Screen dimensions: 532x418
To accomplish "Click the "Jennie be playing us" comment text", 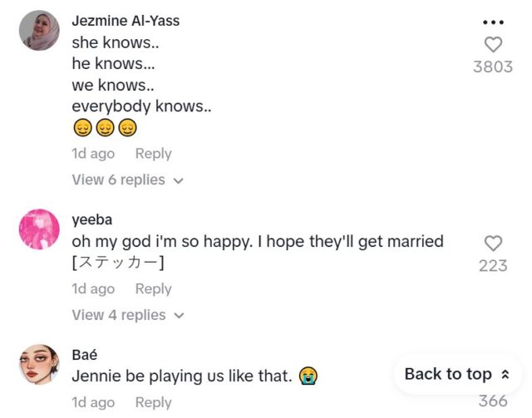I will coord(182,376).
